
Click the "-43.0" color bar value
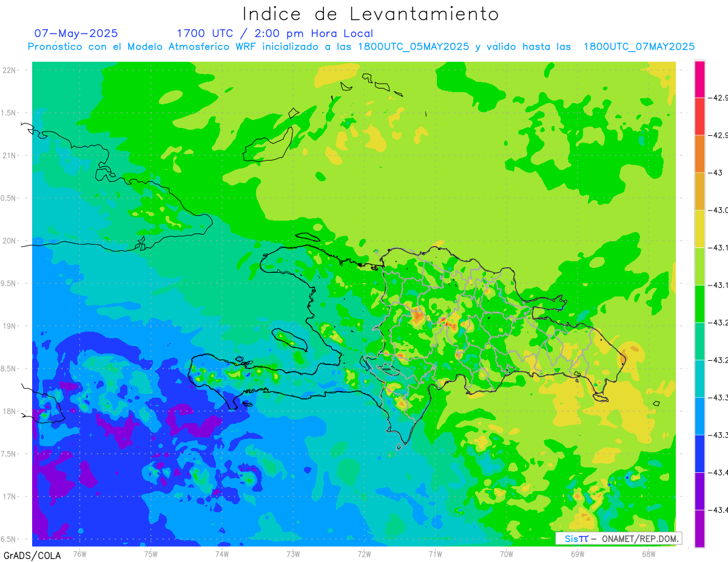point(718,210)
